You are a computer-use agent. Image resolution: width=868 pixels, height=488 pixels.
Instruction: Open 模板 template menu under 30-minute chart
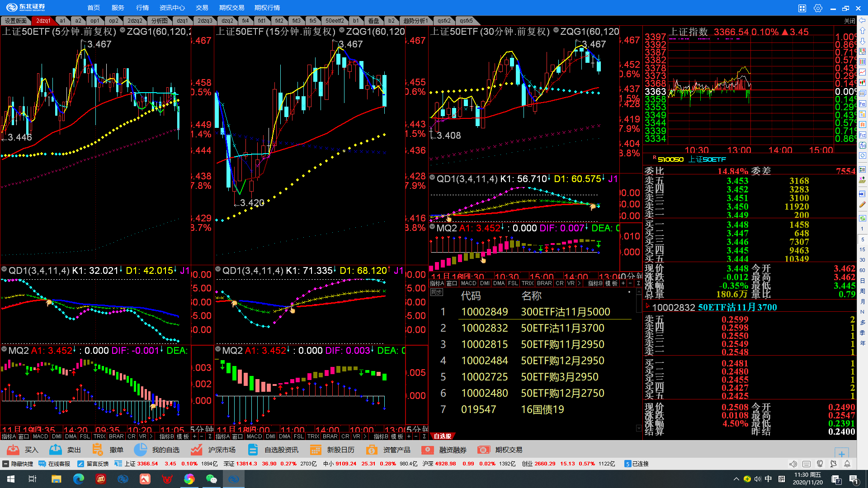[611, 283]
